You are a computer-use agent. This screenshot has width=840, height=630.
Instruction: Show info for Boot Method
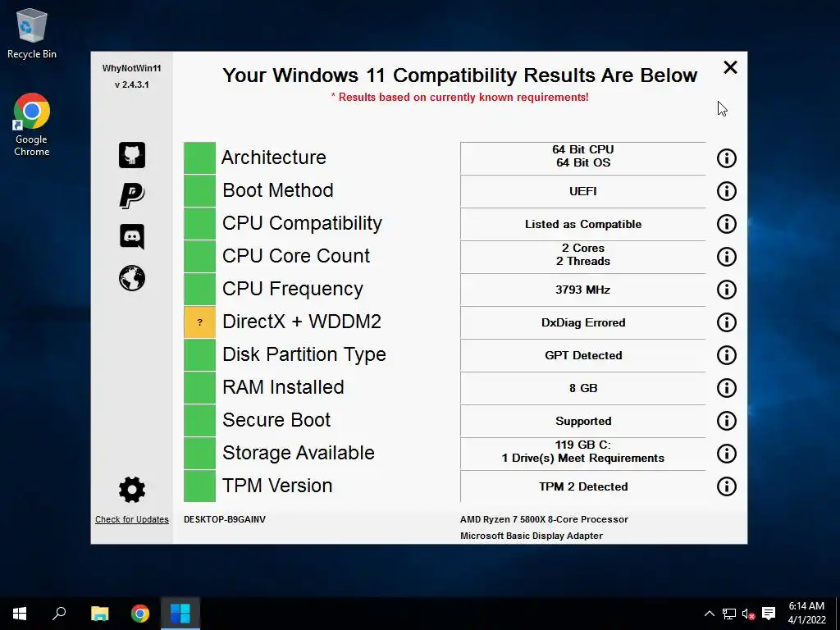[x=727, y=191]
